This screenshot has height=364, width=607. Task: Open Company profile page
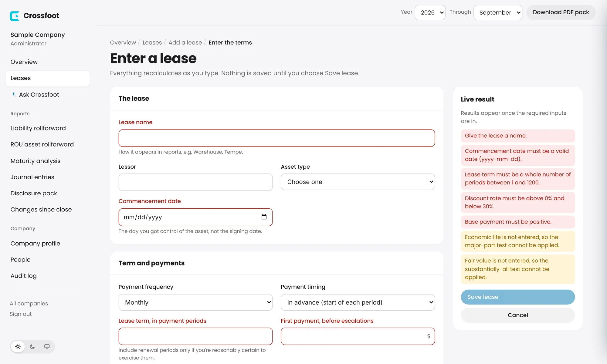[x=35, y=244]
